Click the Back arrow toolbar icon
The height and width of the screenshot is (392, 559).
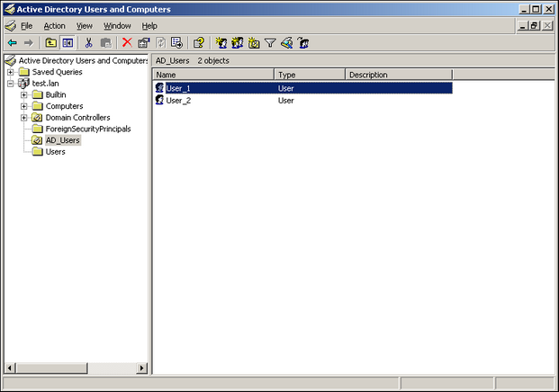coord(12,42)
